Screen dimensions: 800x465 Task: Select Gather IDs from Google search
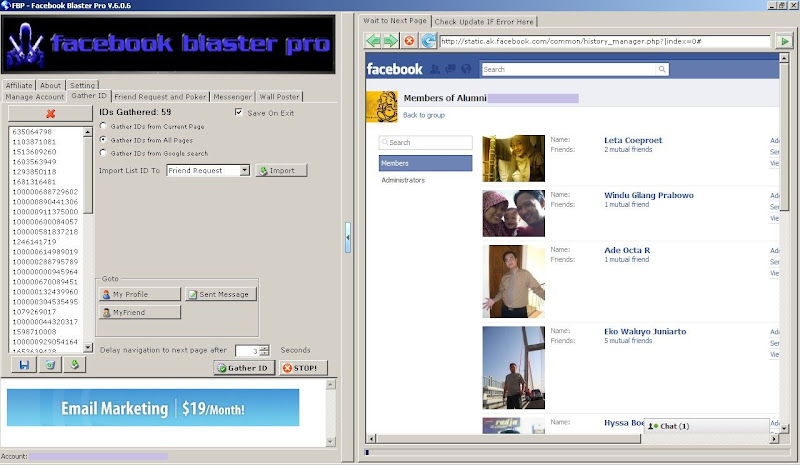104,153
